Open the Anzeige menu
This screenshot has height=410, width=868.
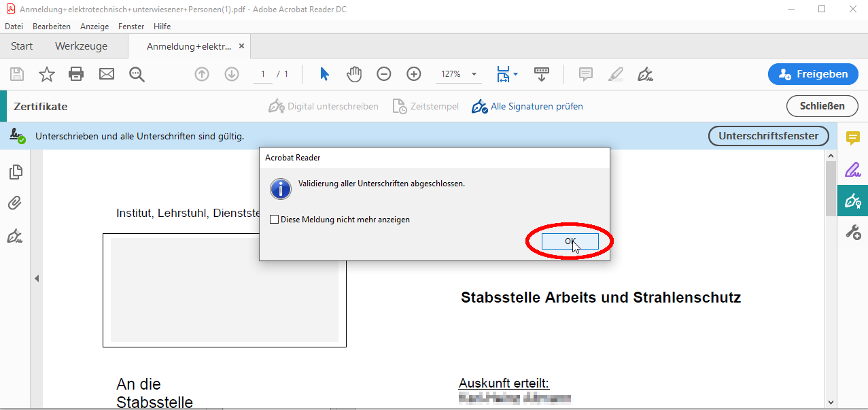(x=94, y=26)
